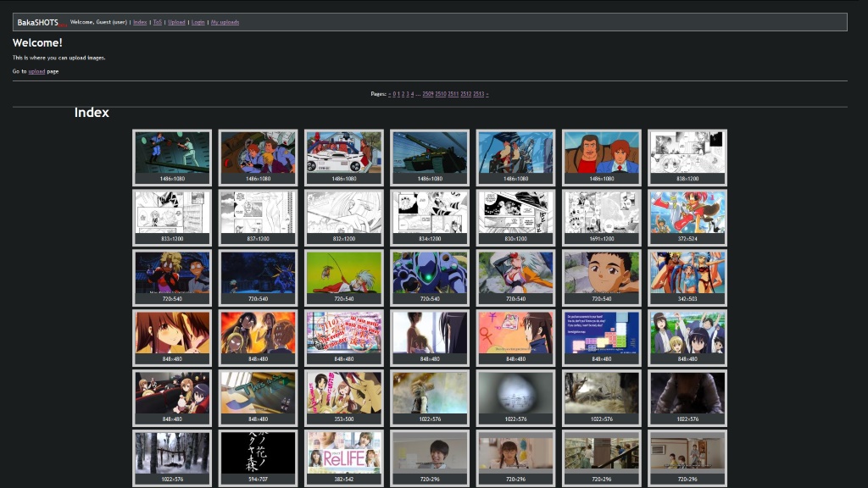This screenshot has width=868, height=488.
Task: Open the 342x503 swimsuit group thumbnail
Action: [687, 278]
